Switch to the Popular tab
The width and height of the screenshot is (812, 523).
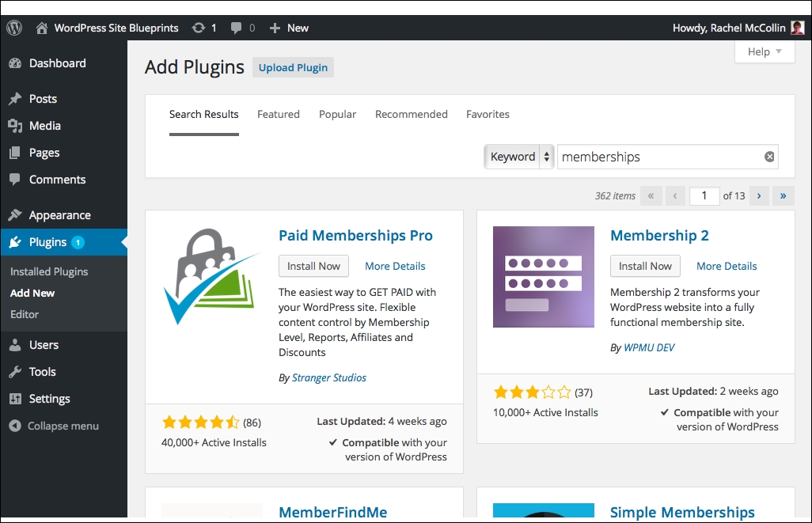tap(338, 115)
